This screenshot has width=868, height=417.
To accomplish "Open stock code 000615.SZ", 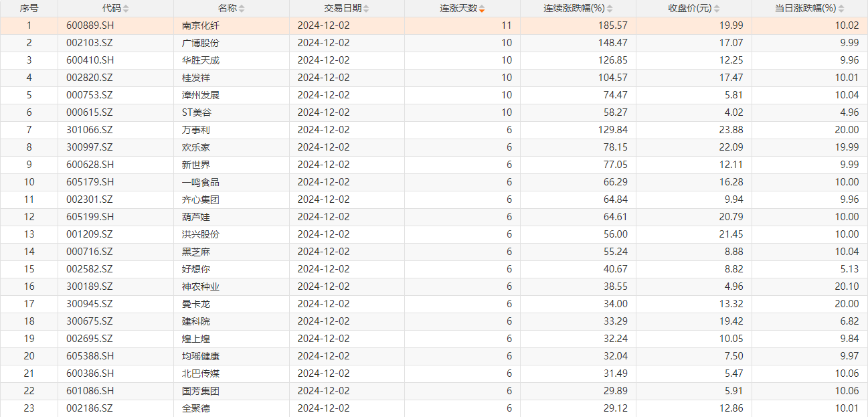I will 90,112.
